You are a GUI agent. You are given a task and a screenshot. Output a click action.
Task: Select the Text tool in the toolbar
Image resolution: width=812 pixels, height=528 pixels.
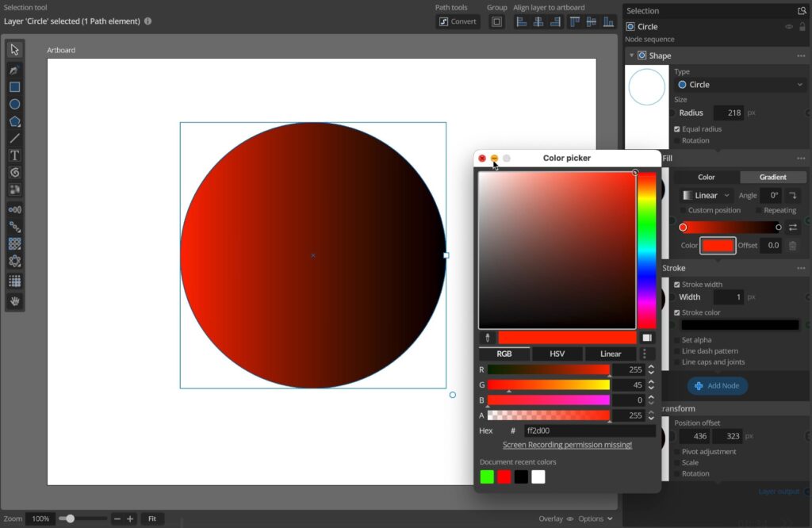(x=14, y=155)
